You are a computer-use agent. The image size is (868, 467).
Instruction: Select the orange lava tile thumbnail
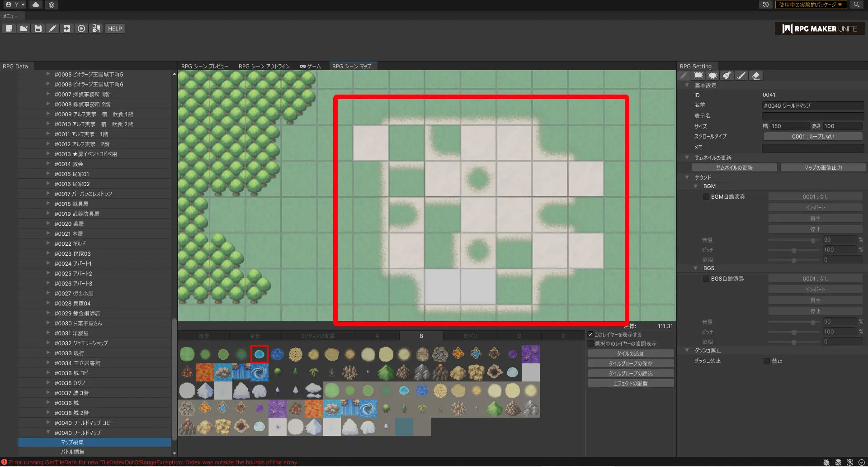coord(205,372)
